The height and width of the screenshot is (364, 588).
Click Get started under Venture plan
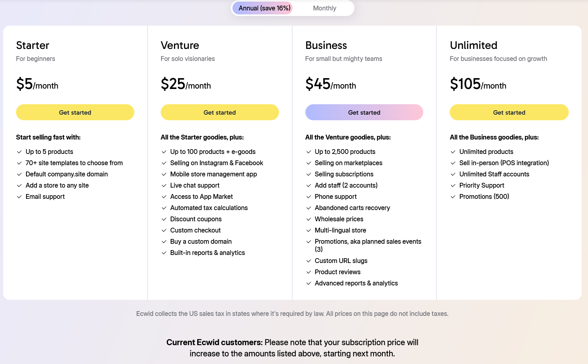(220, 112)
